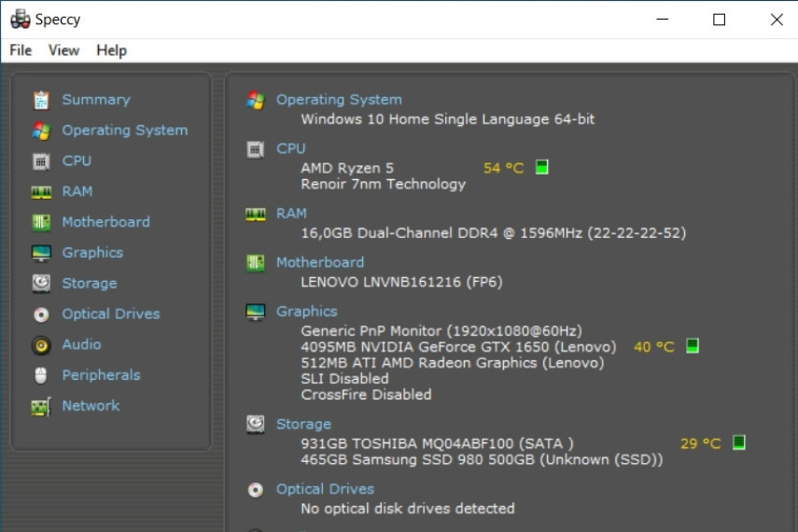This screenshot has width=798, height=532.
Task: Click the memory icon beside the RAM heading
Action: tap(256, 215)
